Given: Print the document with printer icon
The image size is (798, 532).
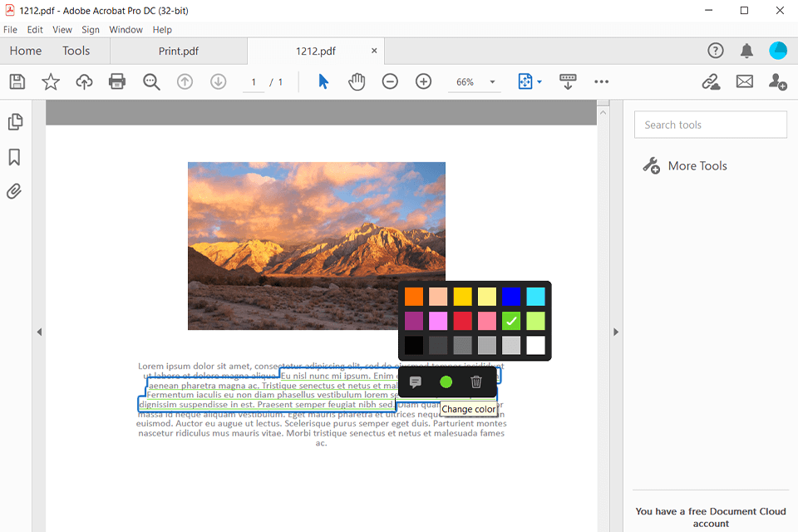Looking at the screenshot, I should pos(117,81).
